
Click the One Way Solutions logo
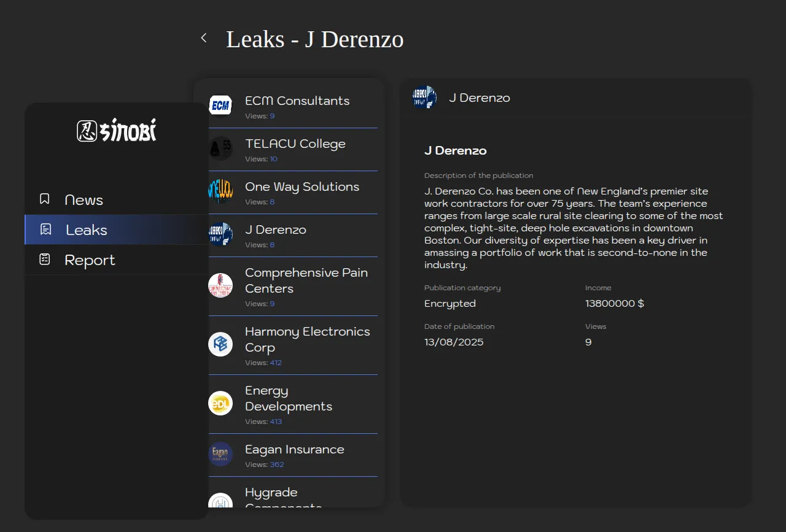[220, 191]
